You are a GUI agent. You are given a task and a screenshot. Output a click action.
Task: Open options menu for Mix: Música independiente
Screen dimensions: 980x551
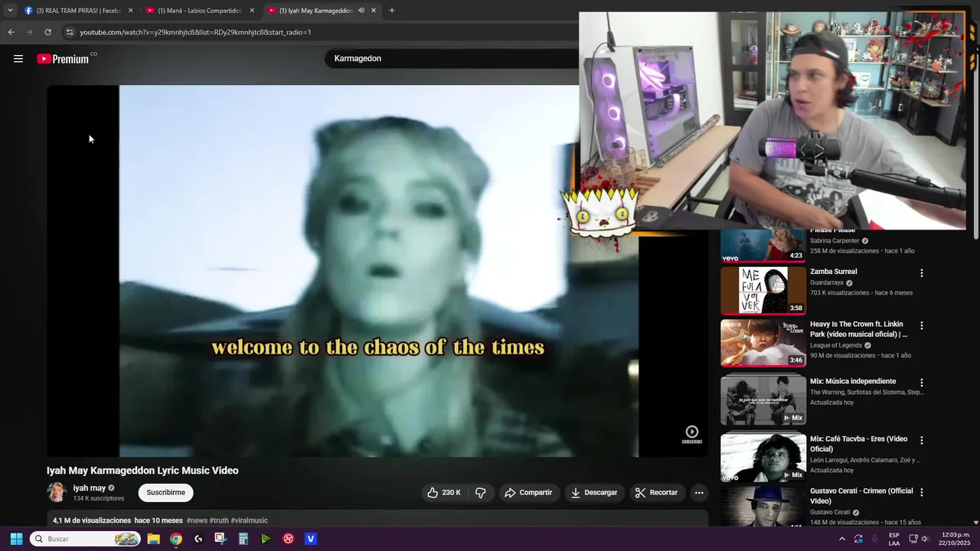(x=922, y=383)
